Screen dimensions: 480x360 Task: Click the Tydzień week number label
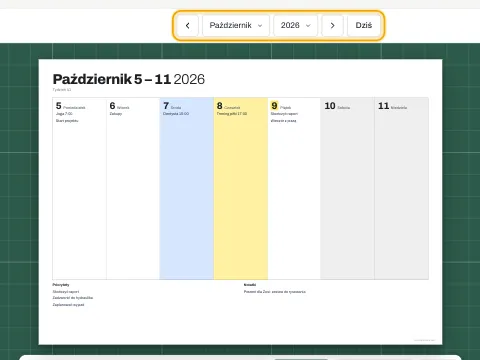62,90
